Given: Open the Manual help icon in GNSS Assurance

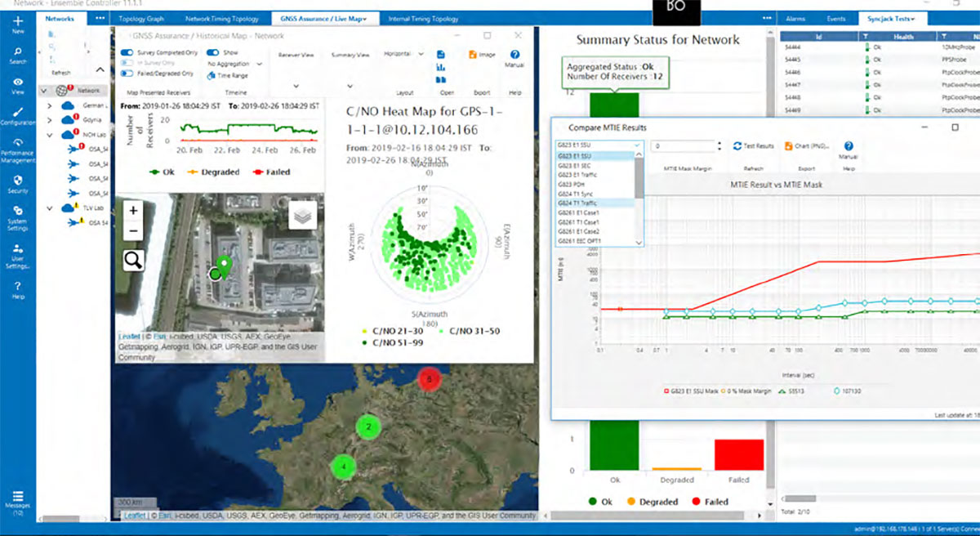Looking at the screenshot, I should tap(514, 54).
